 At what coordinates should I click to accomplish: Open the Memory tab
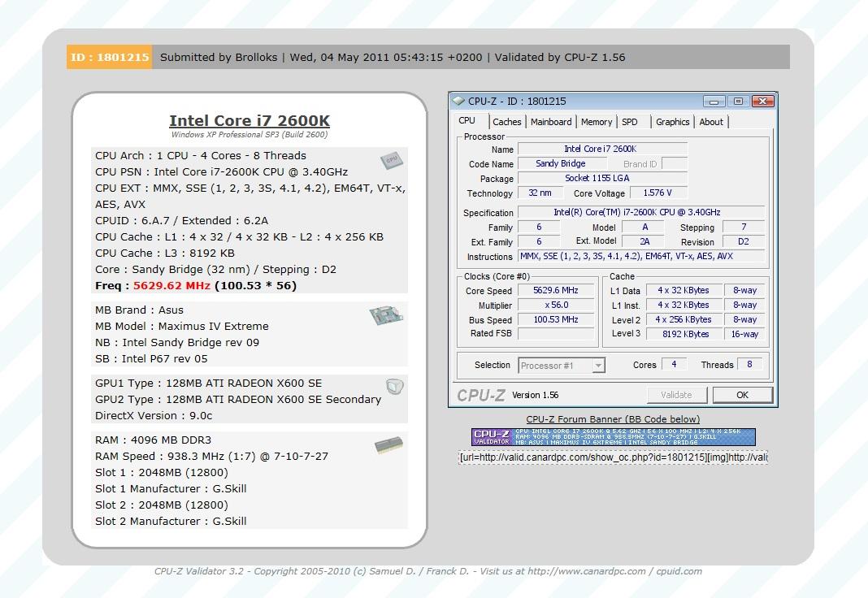coord(597,122)
